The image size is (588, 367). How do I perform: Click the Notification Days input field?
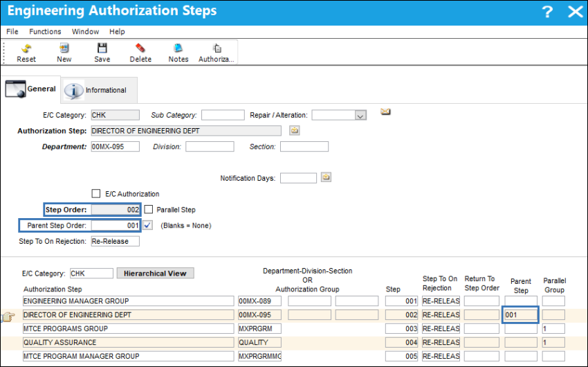click(298, 178)
